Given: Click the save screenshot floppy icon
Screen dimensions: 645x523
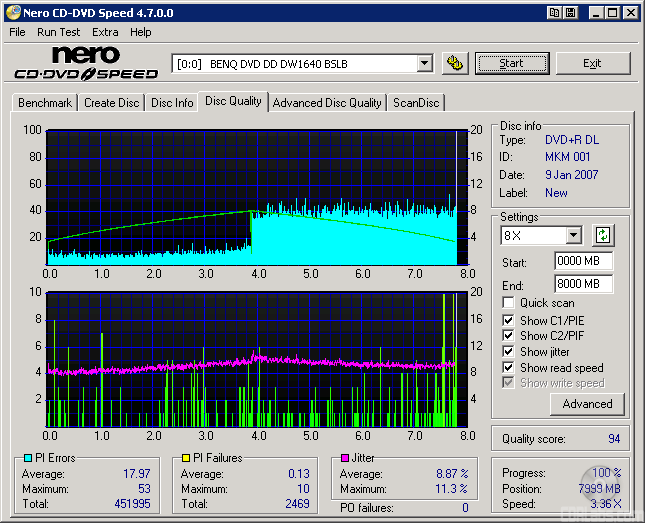Looking at the screenshot, I should pyautogui.click(x=570, y=13).
